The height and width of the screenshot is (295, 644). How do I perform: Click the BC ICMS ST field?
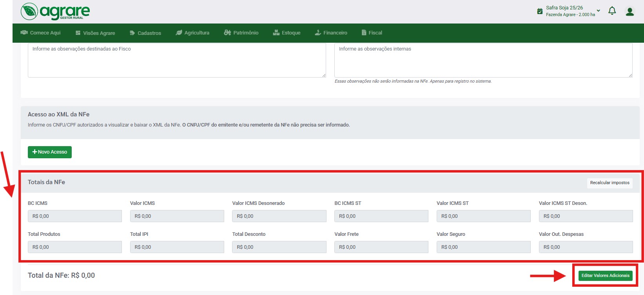click(x=381, y=216)
